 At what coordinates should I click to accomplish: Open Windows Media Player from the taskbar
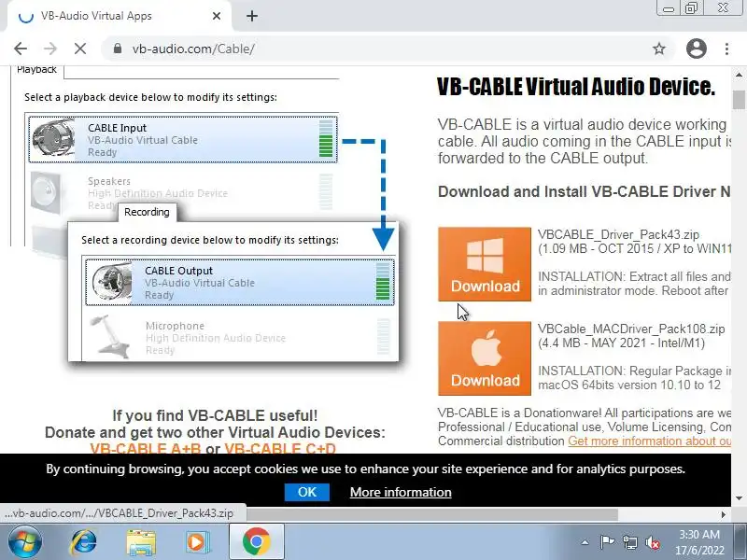[197, 542]
